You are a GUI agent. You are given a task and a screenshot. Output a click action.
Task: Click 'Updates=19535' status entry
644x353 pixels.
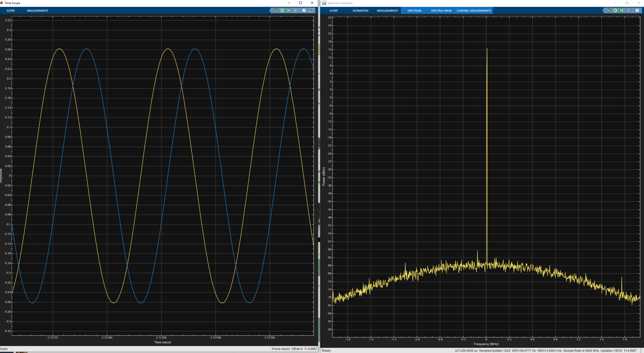[x=611, y=351]
